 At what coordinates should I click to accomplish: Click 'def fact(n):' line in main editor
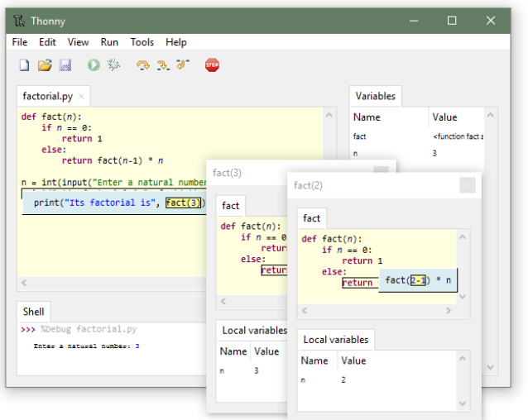pyautogui.click(x=51, y=117)
